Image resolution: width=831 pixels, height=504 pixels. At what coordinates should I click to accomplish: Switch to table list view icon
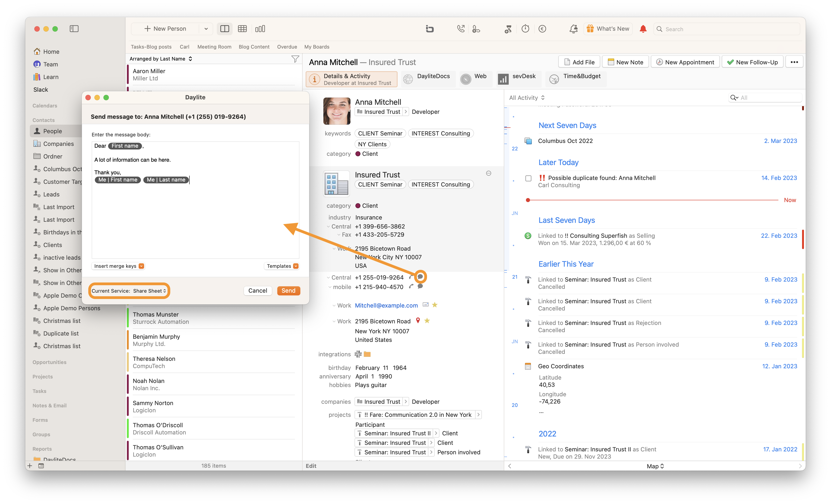(x=242, y=29)
